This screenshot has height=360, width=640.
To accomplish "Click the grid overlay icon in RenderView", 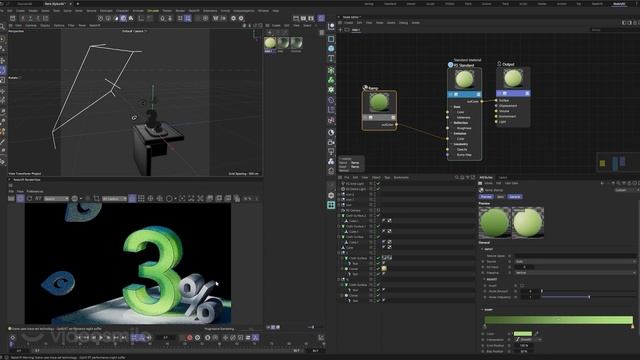I will 141,198.
